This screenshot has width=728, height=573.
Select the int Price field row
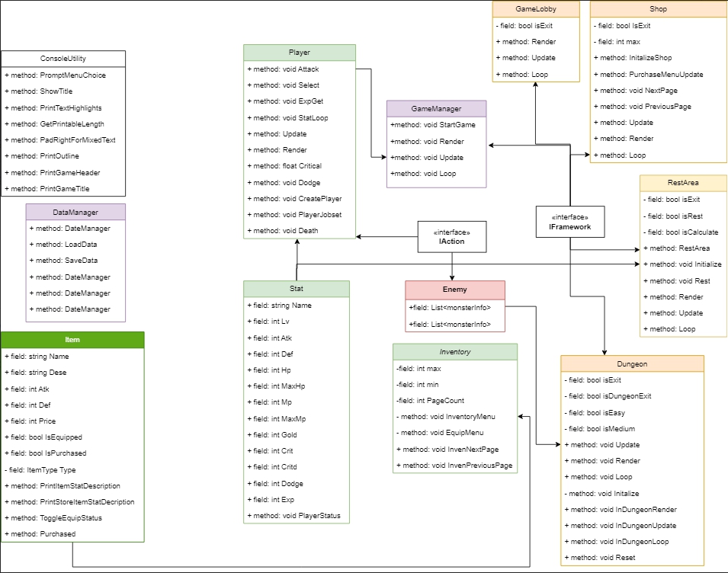click(x=72, y=421)
